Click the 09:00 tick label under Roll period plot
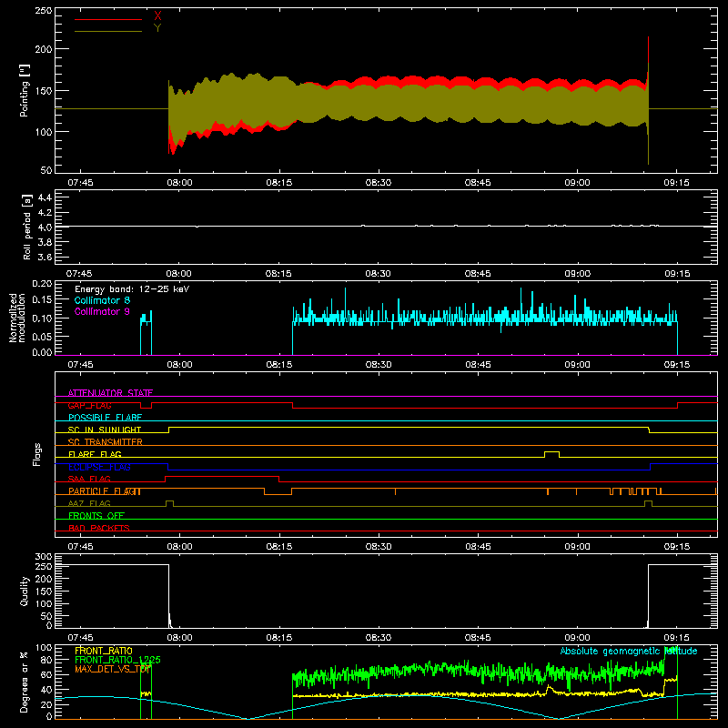728x728 pixels. (577, 274)
